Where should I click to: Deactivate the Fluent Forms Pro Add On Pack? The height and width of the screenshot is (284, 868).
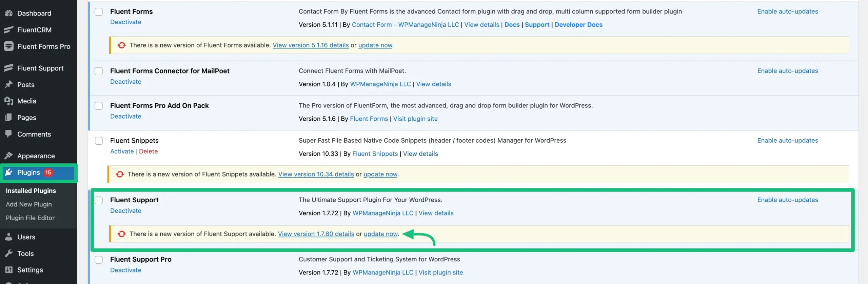[125, 116]
